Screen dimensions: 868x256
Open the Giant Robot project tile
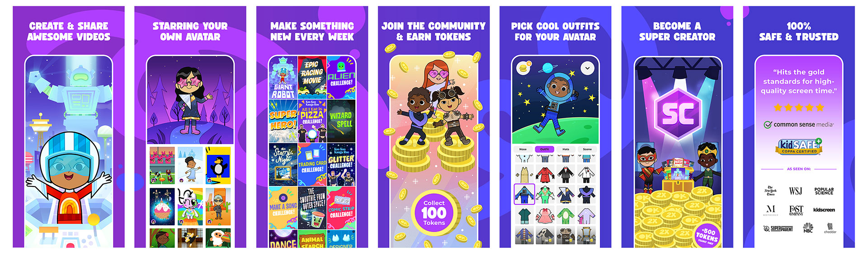coord(283,78)
